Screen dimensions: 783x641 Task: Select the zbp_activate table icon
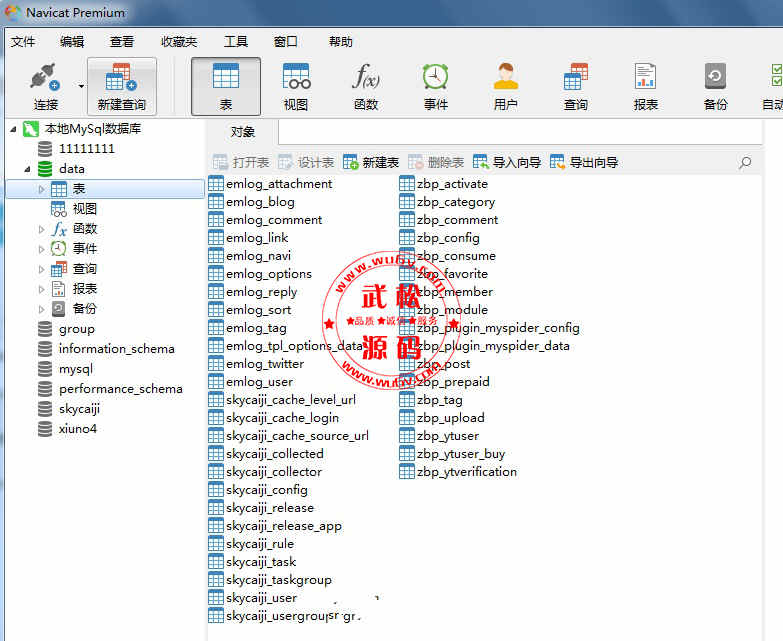407,184
